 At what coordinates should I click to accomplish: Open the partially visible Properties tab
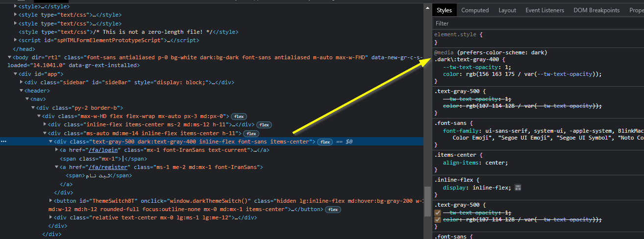(x=636, y=10)
